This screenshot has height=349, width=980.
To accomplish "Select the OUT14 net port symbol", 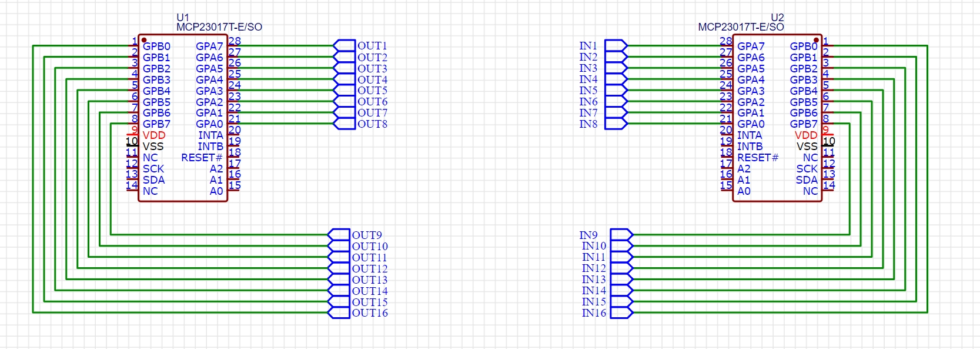I will (x=339, y=291).
